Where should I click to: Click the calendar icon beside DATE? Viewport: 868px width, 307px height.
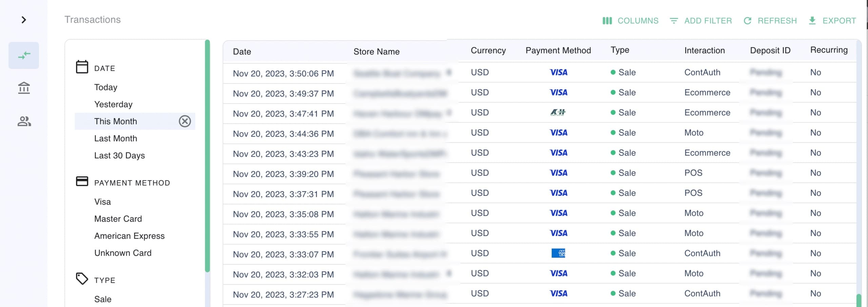[82, 67]
